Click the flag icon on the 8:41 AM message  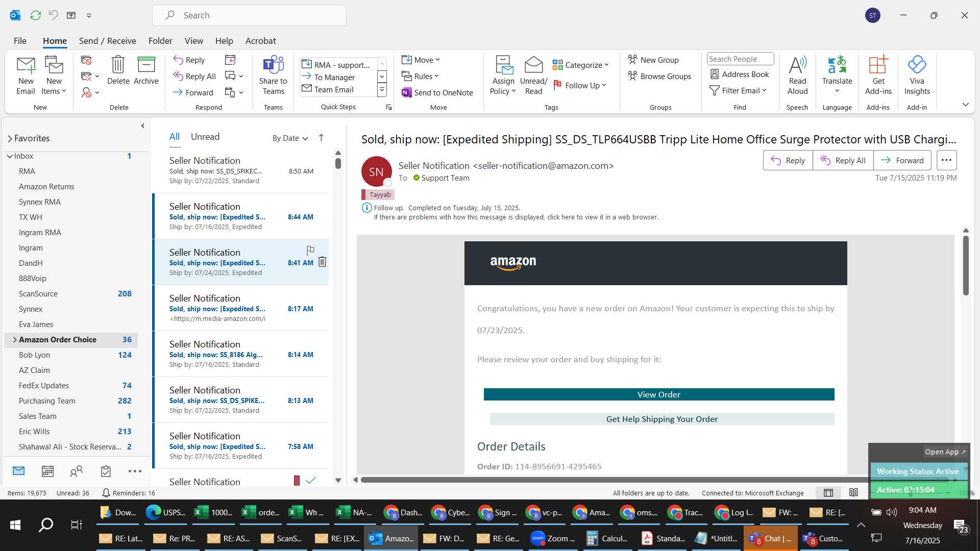pyautogui.click(x=310, y=250)
